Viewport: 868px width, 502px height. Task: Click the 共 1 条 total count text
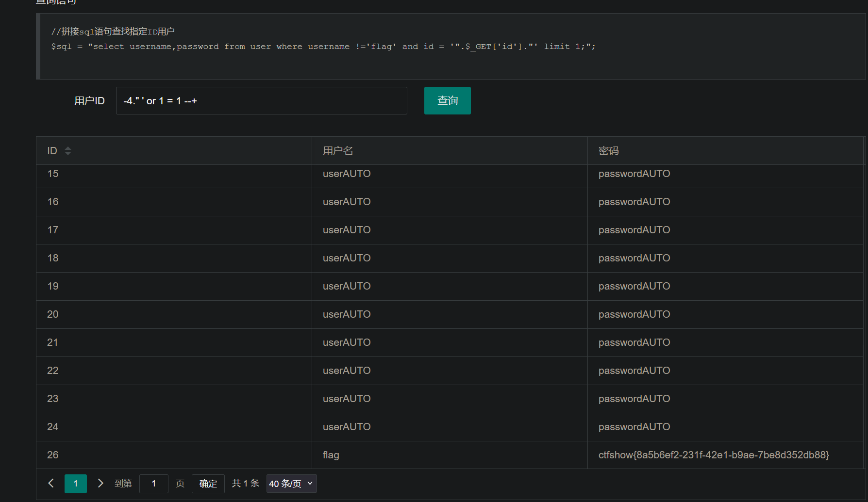(246, 483)
